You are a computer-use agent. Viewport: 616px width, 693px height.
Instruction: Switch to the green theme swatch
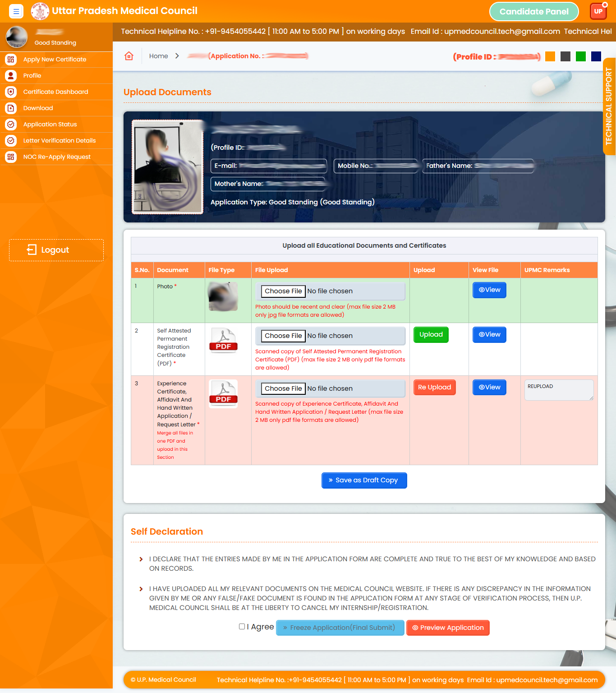tap(581, 56)
